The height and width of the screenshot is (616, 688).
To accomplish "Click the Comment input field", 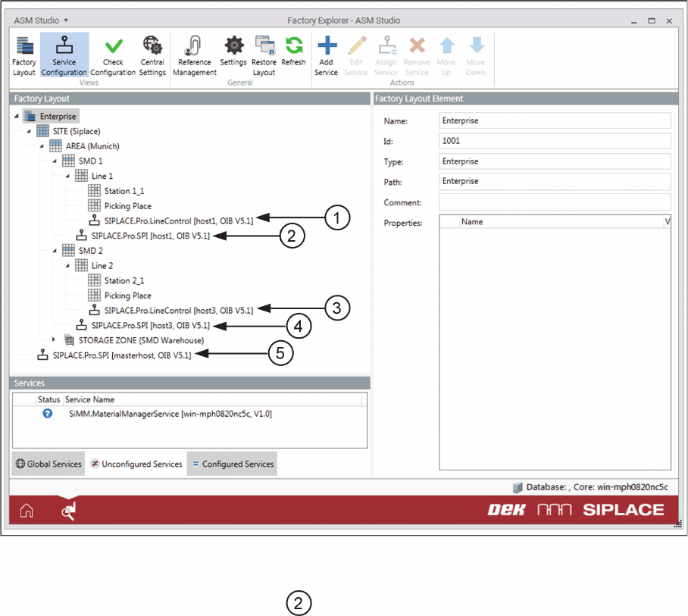I will [555, 202].
